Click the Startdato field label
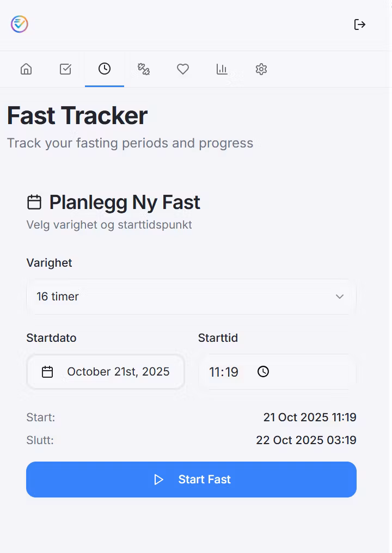Screen dimensions: 392x553 point(51,338)
